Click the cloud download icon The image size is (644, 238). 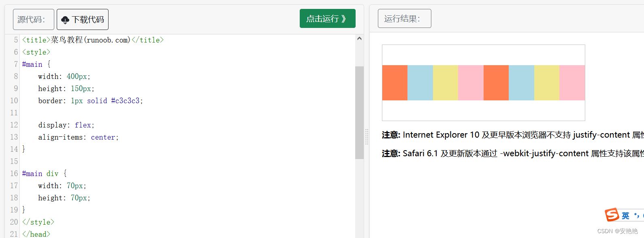pyautogui.click(x=65, y=20)
